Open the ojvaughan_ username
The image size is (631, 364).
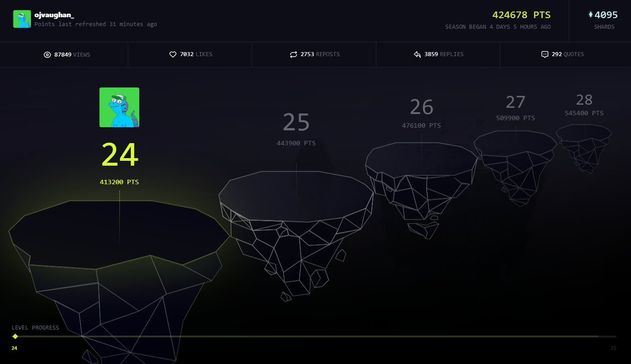(x=54, y=15)
